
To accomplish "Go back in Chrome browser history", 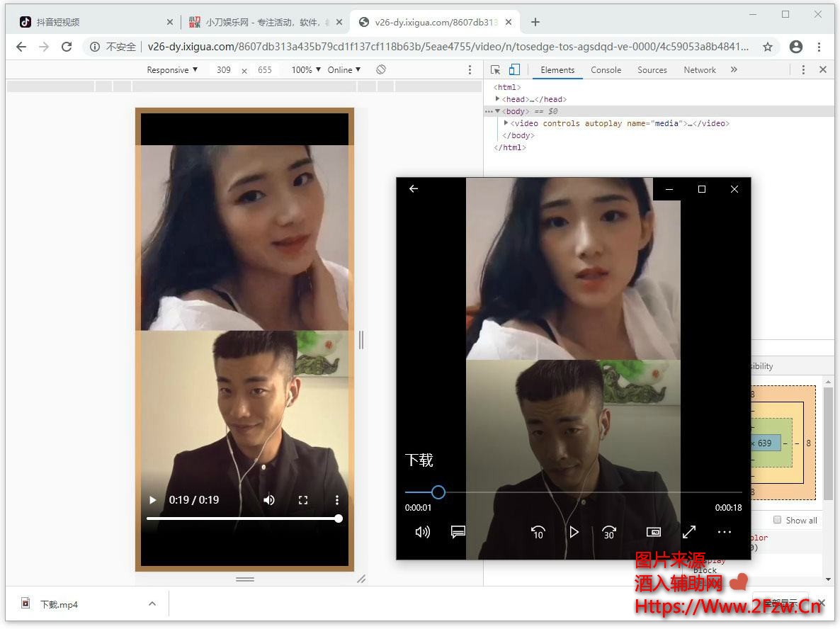I will pyautogui.click(x=21, y=47).
